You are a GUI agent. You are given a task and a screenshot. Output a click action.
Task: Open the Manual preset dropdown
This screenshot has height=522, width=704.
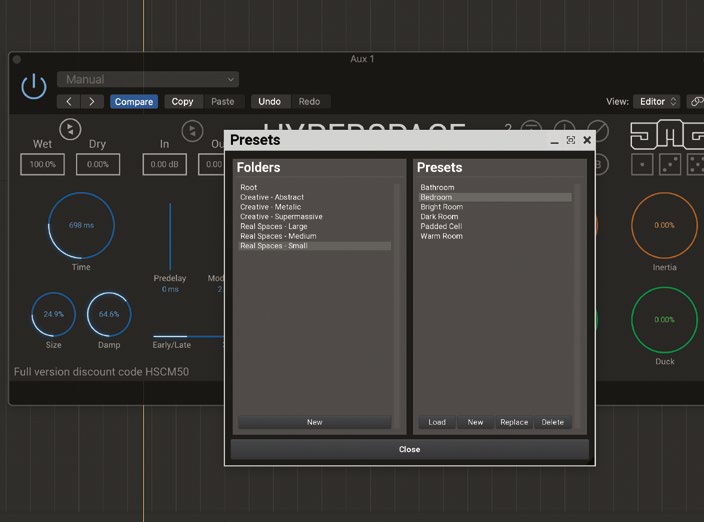coord(148,79)
